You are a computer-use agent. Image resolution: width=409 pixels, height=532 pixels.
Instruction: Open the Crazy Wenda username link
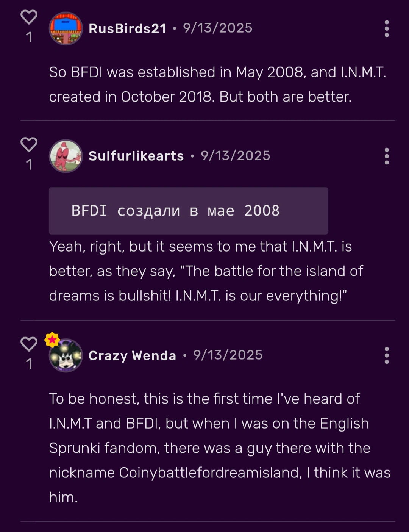pos(132,355)
